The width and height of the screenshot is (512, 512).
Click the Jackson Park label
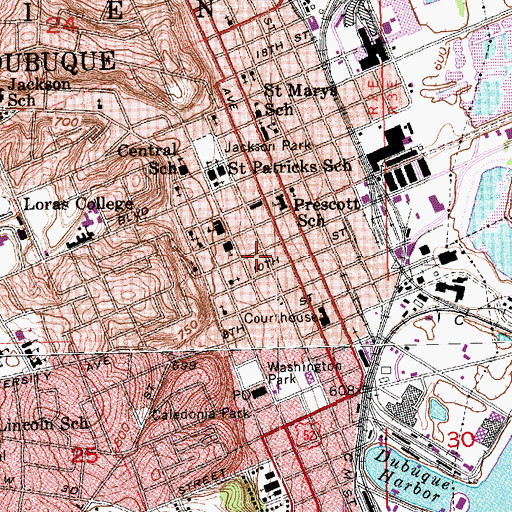click(x=268, y=146)
